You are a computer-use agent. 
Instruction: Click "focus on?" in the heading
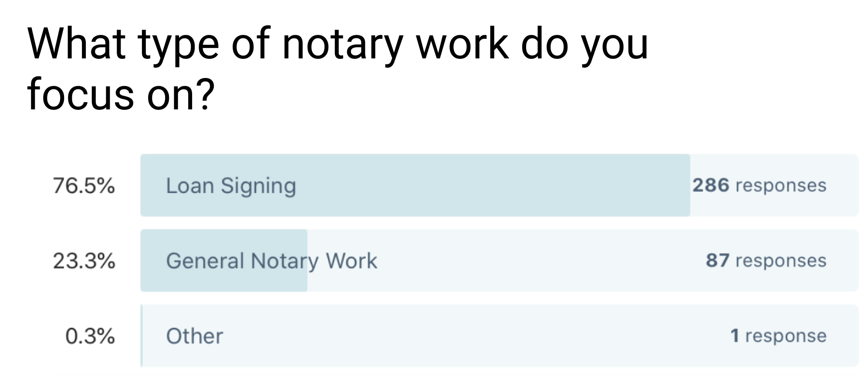(121, 94)
